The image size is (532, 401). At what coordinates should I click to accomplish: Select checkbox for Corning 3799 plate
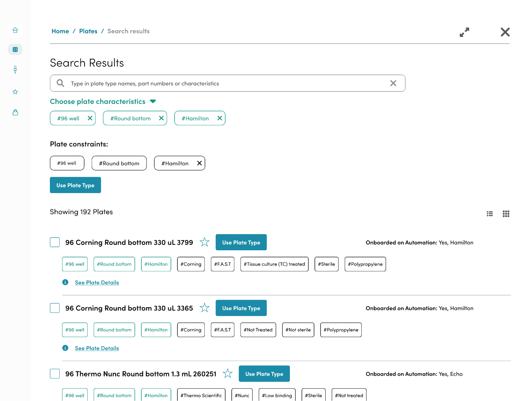(55, 242)
